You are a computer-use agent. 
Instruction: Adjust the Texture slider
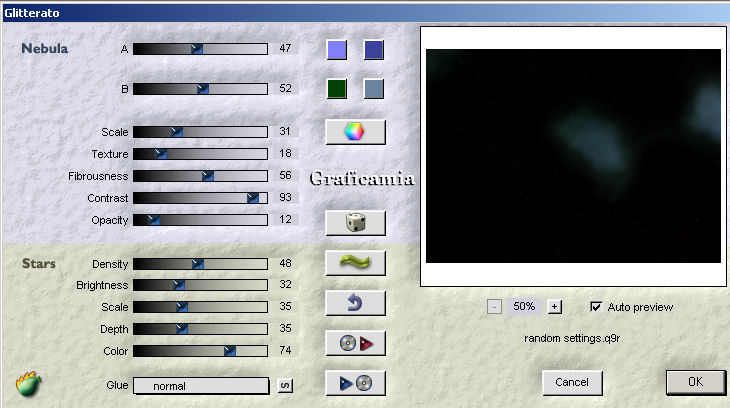point(200,154)
